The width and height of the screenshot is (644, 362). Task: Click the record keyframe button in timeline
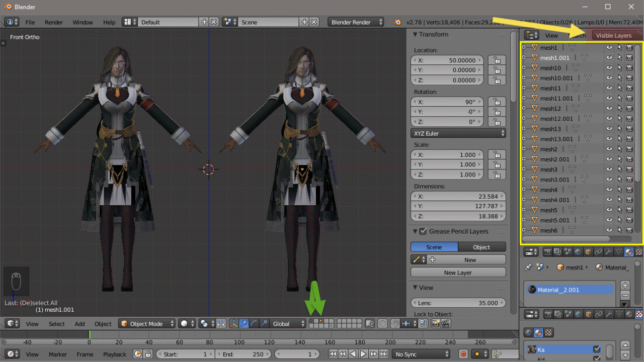[463, 354]
